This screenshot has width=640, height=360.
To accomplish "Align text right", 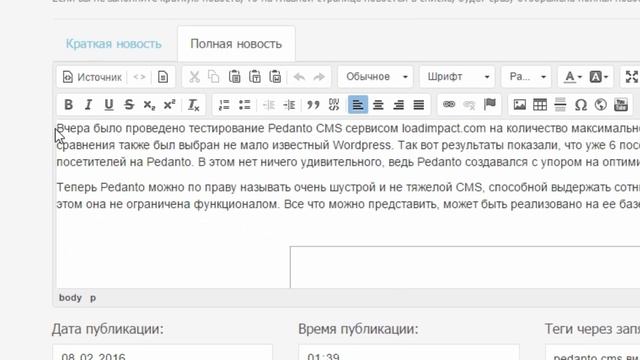I will pos(398,105).
